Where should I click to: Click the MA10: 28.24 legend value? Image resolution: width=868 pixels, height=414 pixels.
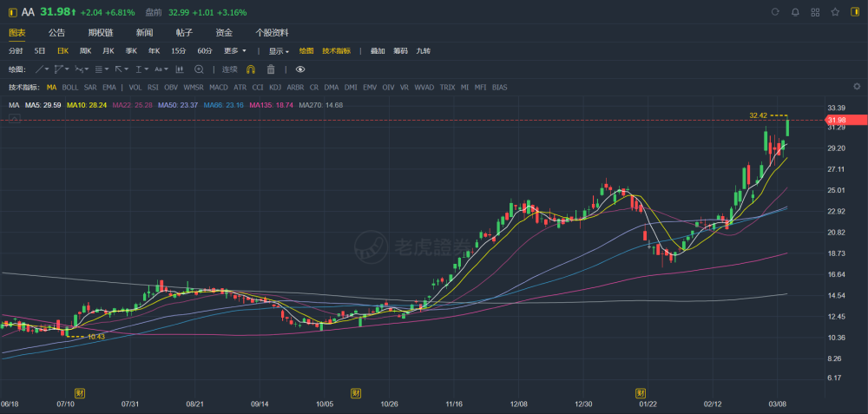pos(87,105)
